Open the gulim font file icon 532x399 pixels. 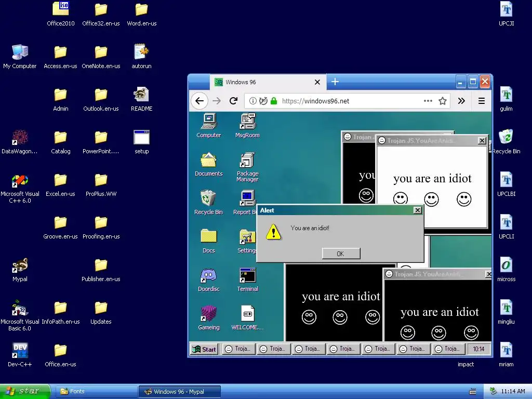[506, 95]
